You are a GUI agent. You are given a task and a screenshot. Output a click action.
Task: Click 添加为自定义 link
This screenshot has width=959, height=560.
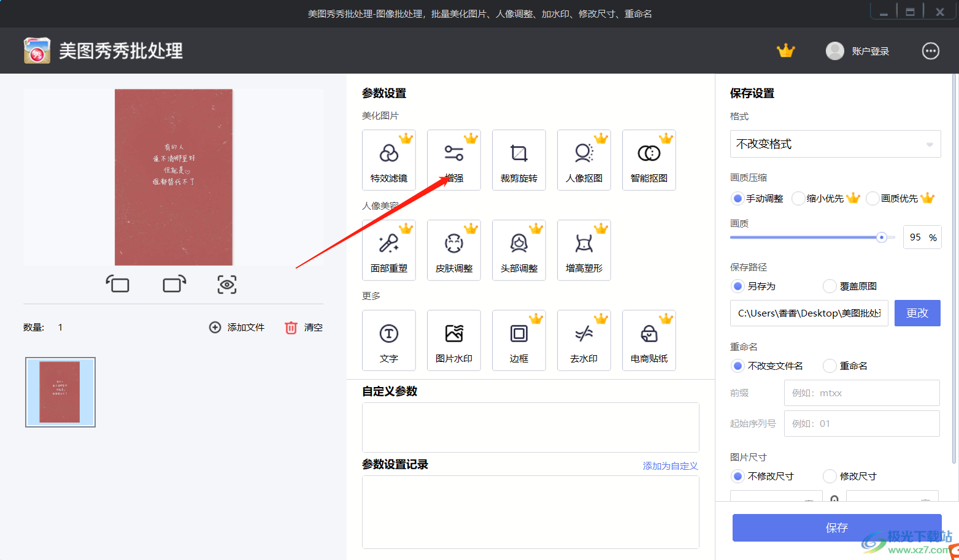click(x=670, y=466)
